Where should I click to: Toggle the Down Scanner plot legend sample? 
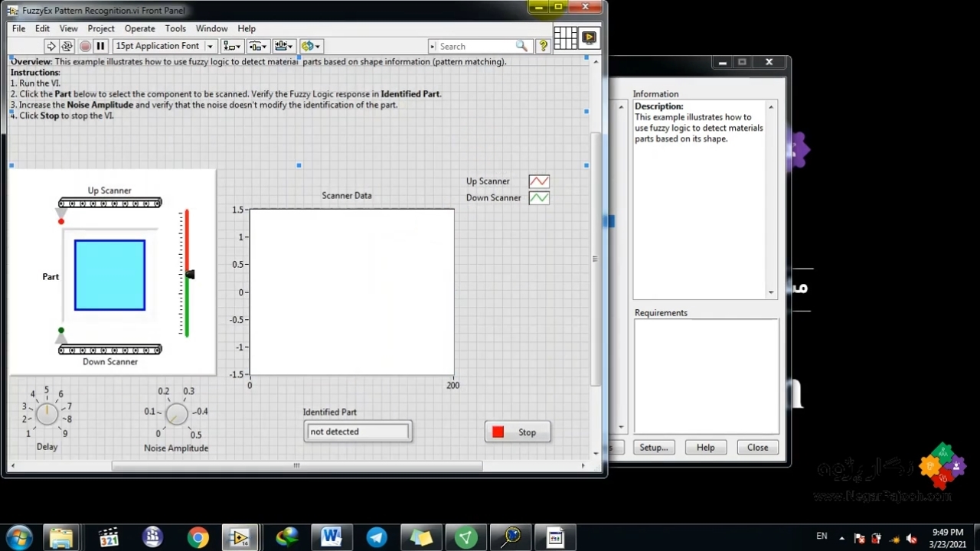(538, 198)
